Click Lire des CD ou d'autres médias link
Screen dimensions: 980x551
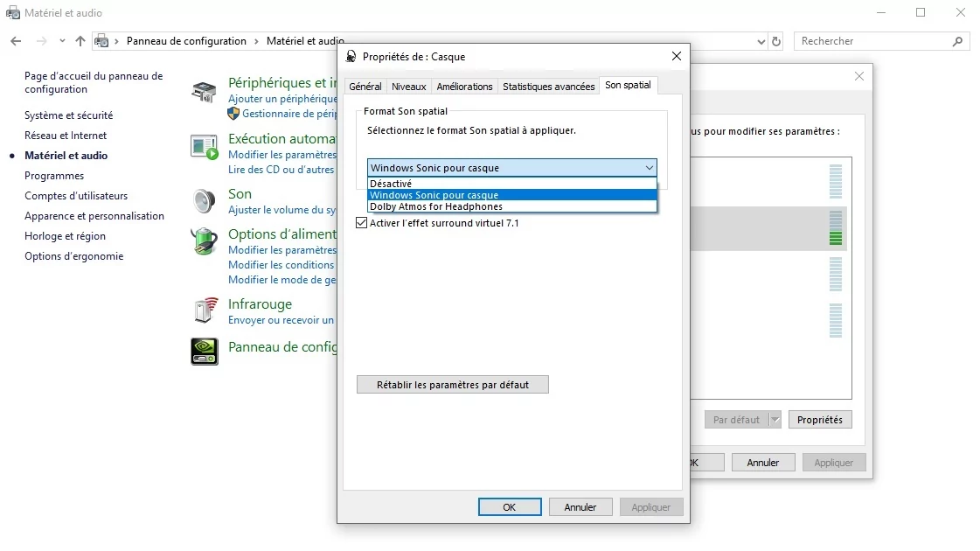[281, 170]
